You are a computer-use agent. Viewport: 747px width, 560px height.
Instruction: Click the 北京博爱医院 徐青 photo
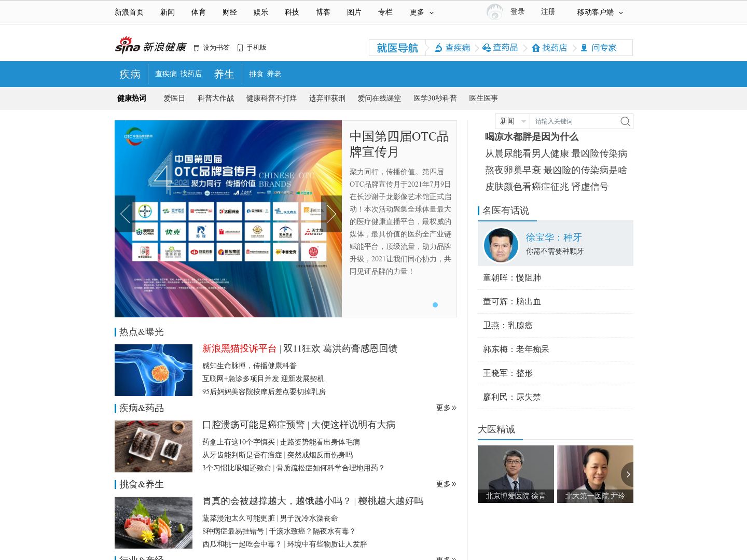[x=516, y=474]
